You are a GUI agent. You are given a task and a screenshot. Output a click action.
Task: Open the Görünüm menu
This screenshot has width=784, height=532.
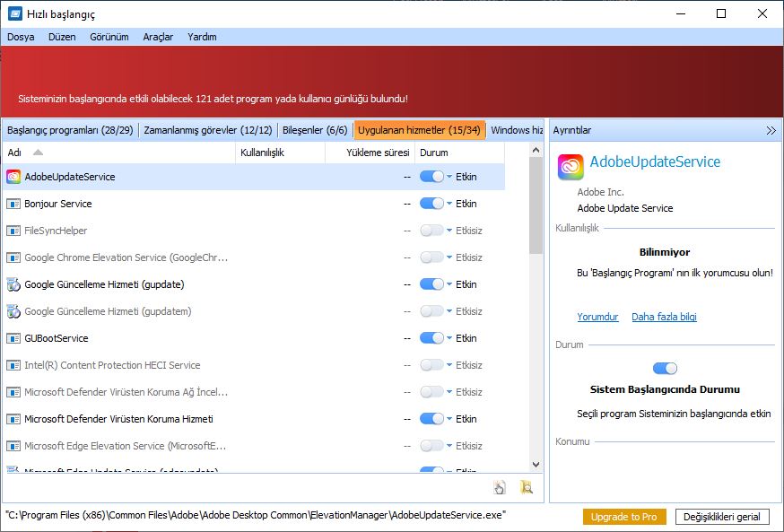click(109, 37)
